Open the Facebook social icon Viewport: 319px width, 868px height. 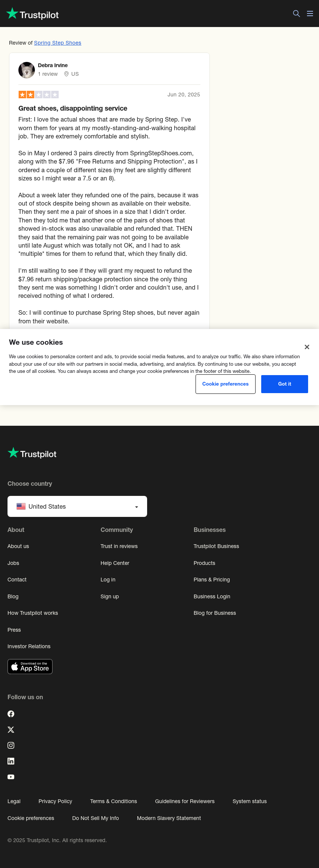click(x=11, y=714)
